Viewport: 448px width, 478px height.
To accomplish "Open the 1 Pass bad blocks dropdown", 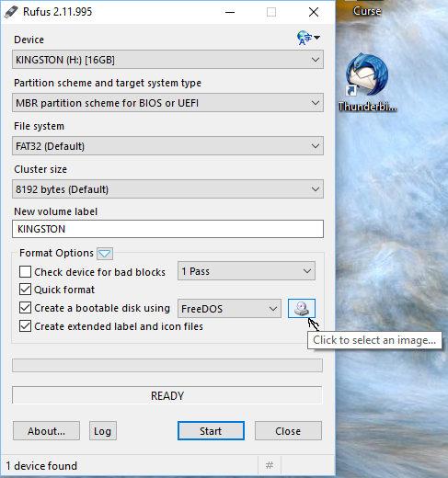I will coord(247,271).
